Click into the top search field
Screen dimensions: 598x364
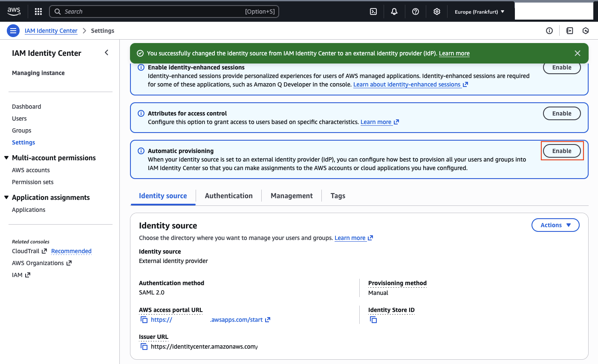[164, 12]
